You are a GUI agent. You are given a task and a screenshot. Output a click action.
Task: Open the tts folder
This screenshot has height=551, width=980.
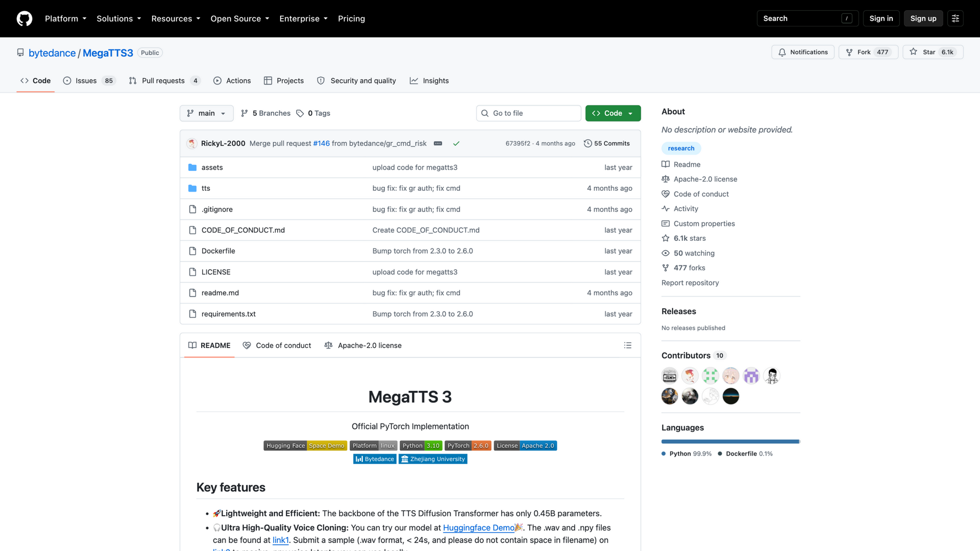click(206, 188)
